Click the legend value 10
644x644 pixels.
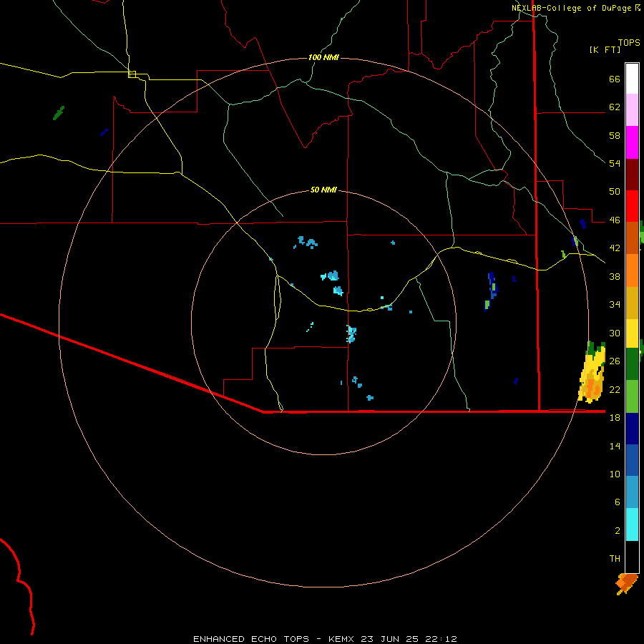[615, 474]
